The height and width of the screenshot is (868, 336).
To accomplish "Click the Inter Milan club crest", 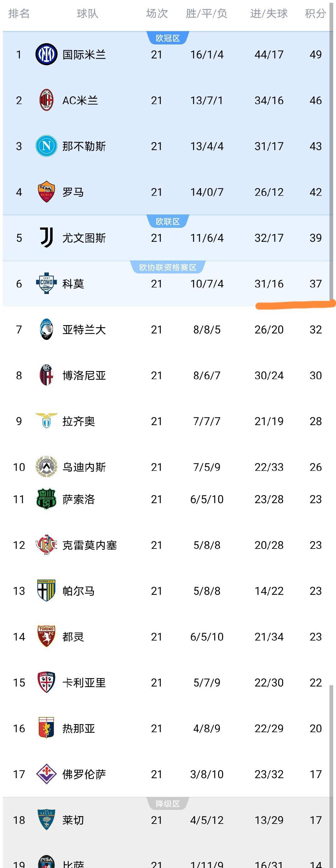I will 46,54.
